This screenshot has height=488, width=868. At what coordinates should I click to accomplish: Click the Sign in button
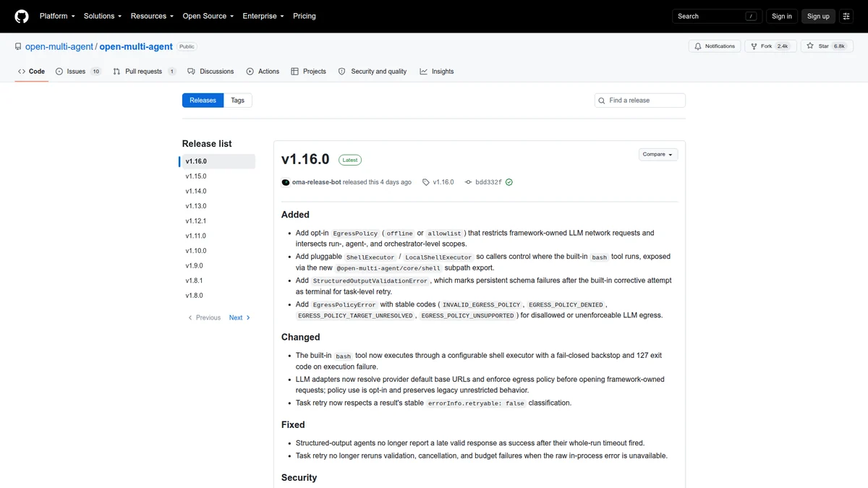(782, 16)
